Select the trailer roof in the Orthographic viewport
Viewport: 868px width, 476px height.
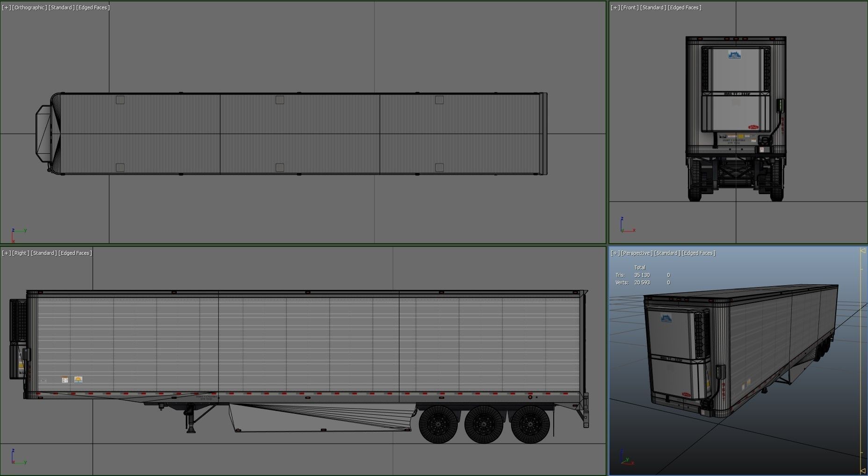pyautogui.click(x=299, y=134)
